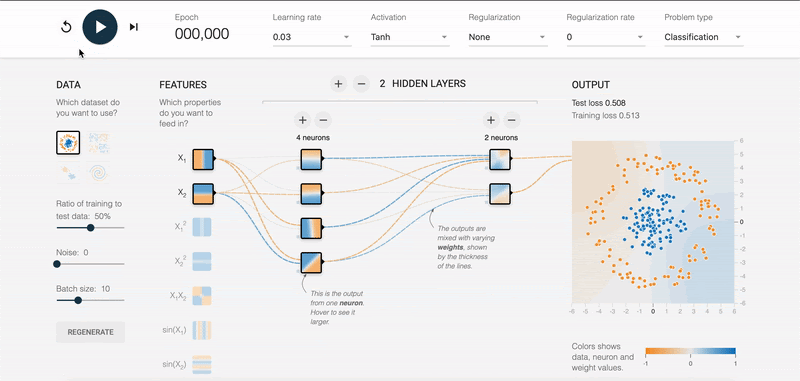
Task: Click the bottom neuron in second hidden layer
Action: [x=499, y=193]
